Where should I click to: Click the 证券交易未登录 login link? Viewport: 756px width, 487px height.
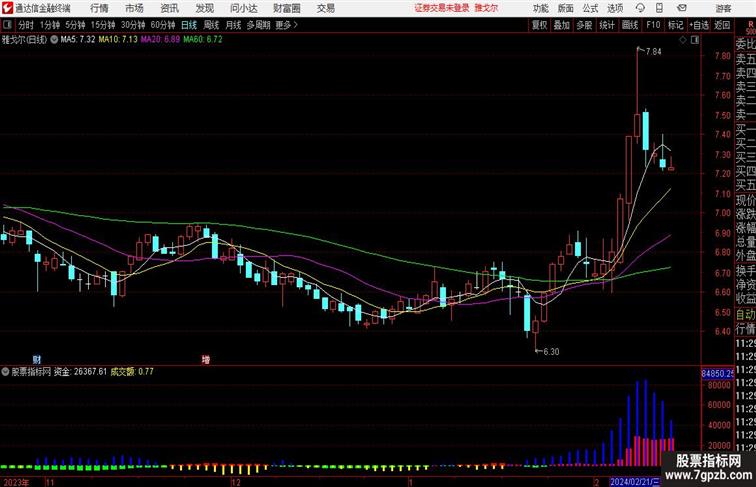(x=442, y=8)
